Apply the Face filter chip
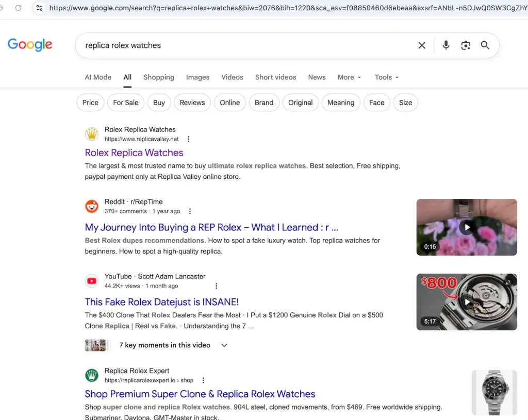 click(x=376, y=103)
